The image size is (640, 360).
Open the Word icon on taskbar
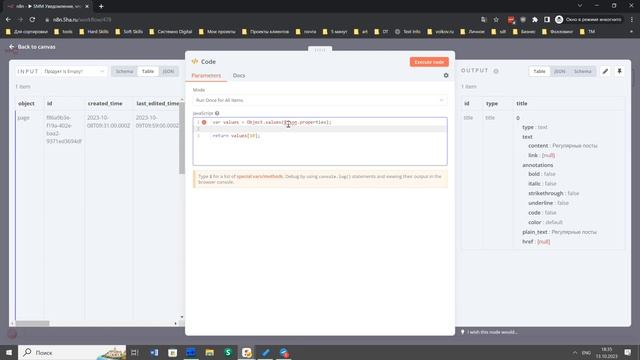pos(154,352)
